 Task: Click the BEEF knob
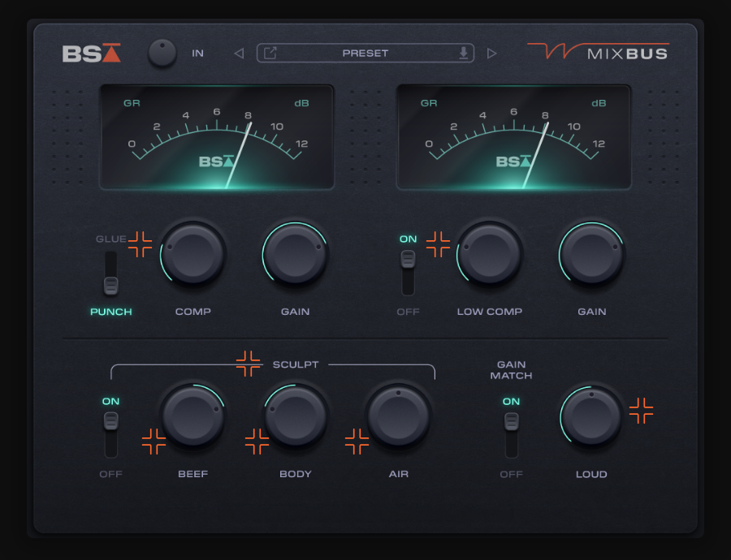(x=193, y=416)
